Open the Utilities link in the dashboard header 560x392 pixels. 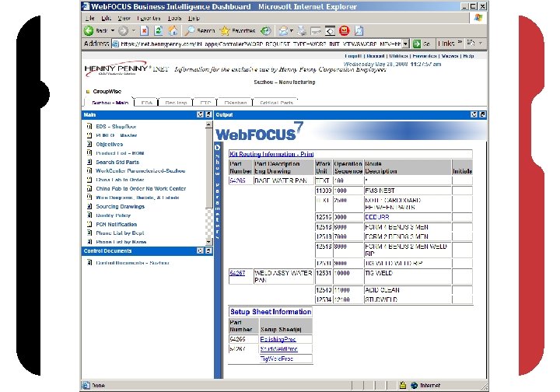pos(398,56)
